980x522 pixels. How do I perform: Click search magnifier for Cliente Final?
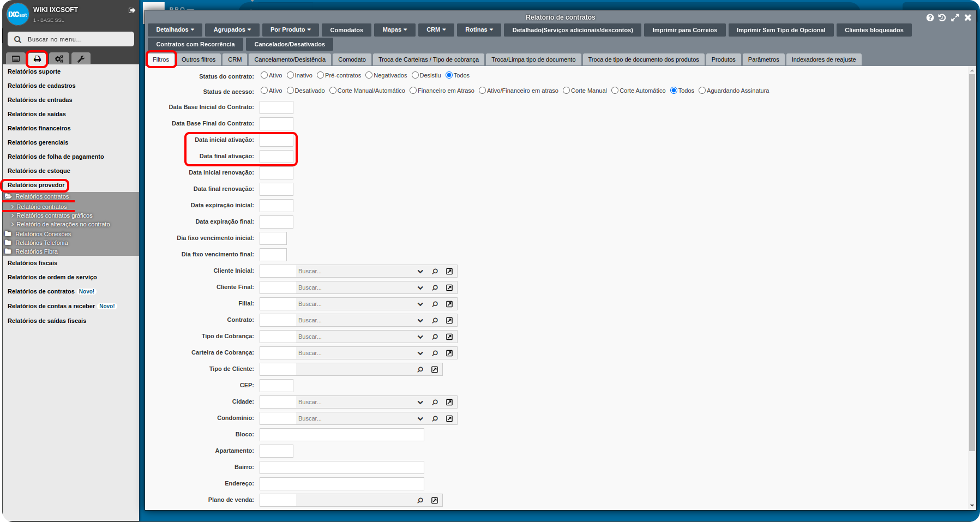435,287
